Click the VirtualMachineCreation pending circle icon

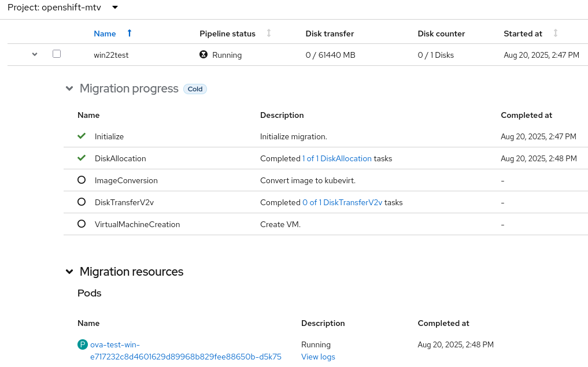82,224
